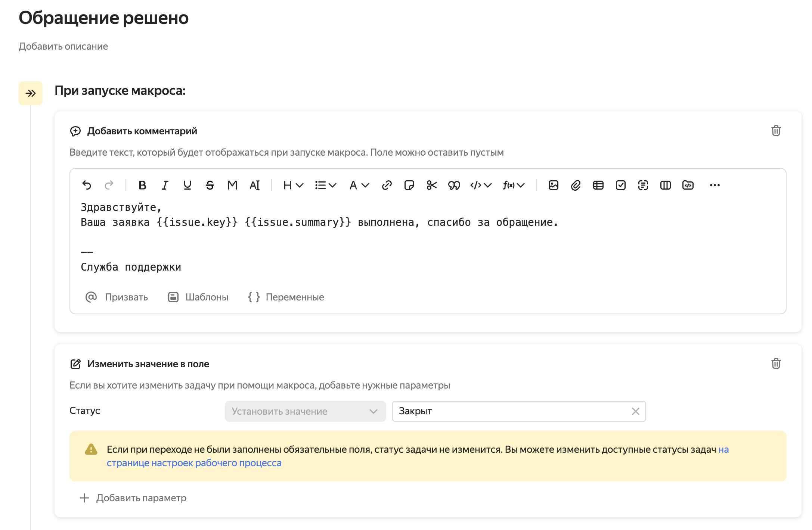Open the Set value status dropdown
Image resolution: width=812 pixels, height=530 pixels.
[305, 411]
